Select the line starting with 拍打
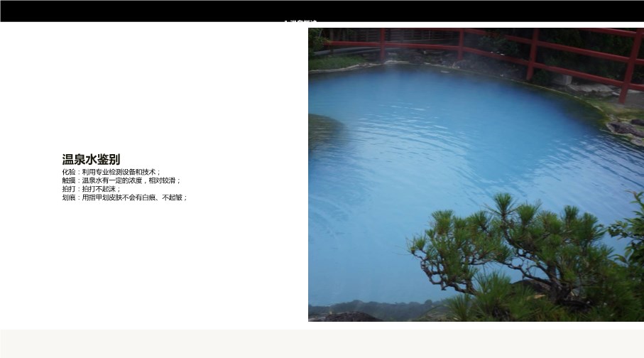 click(x=92, y=189)
